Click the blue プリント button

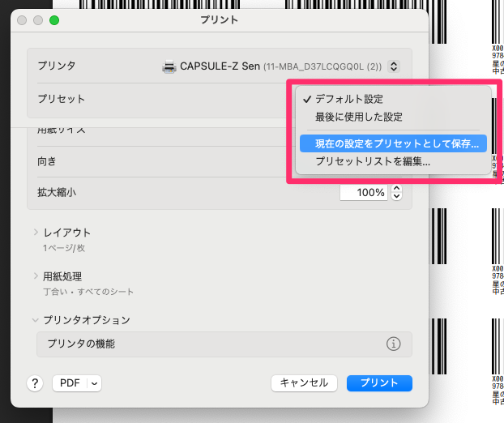379,383
